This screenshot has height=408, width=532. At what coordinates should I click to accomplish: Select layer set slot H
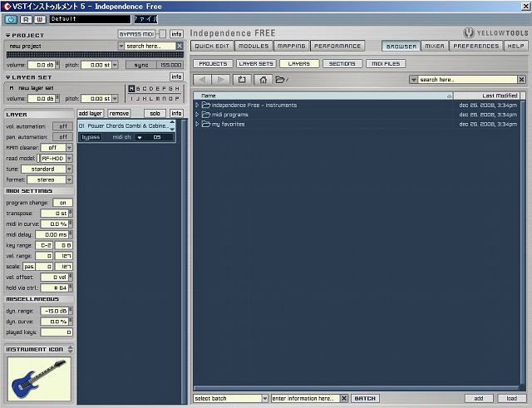coord(177,89)
